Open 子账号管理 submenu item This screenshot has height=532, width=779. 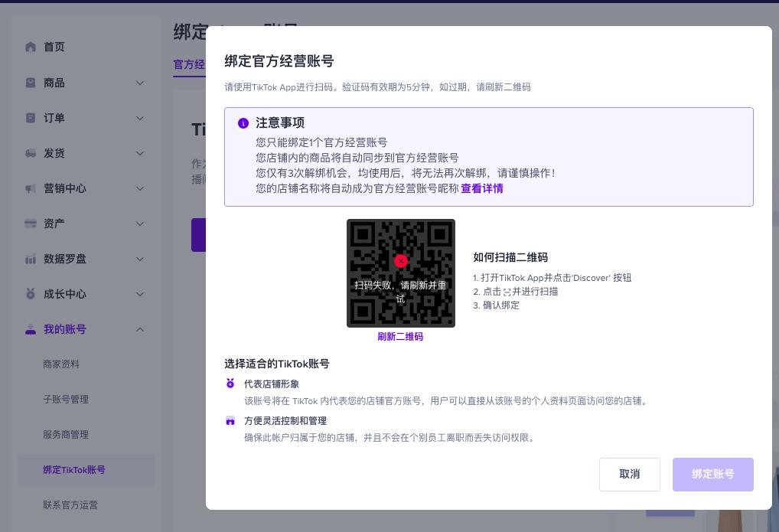66,400
